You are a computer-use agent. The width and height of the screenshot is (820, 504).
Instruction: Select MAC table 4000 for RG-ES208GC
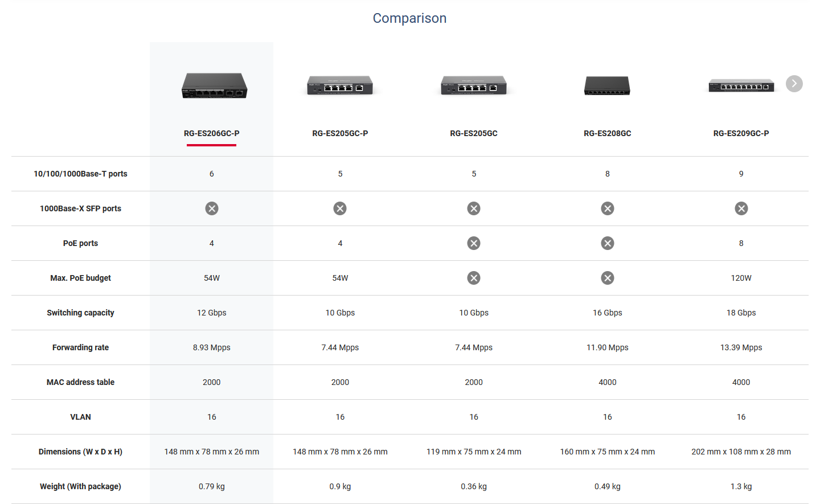[607, 382]
